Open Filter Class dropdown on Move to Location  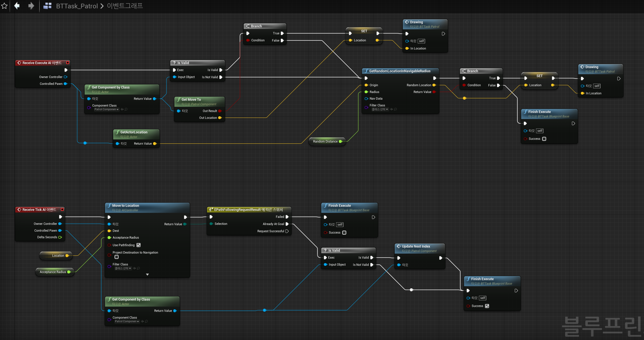click(123, 268)
